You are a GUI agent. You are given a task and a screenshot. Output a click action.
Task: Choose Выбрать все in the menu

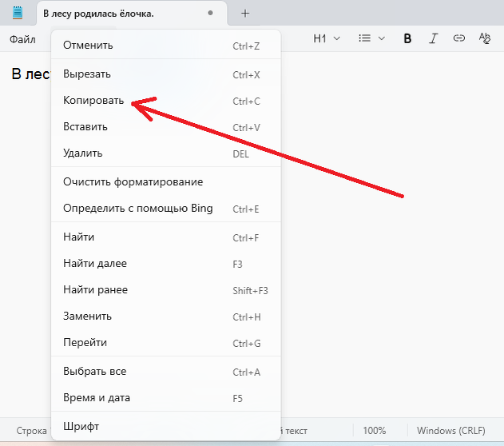pyautogui.click(x=166, y=372)
